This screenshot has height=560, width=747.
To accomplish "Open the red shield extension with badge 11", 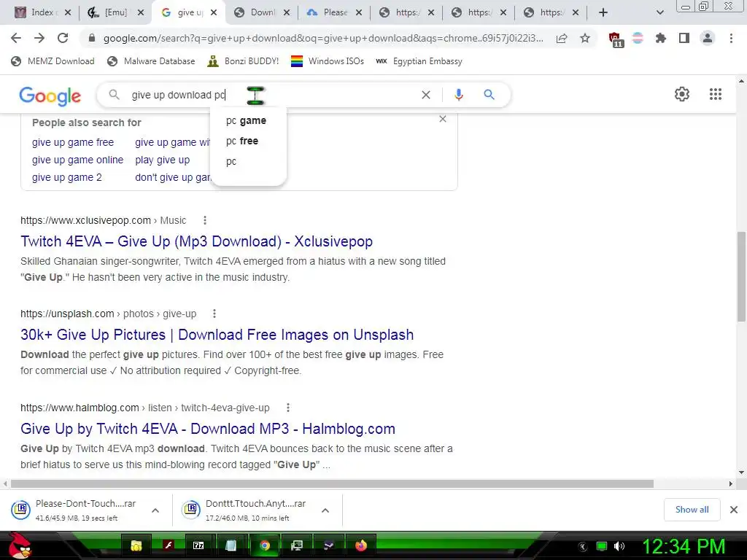I will coord(616,39).
